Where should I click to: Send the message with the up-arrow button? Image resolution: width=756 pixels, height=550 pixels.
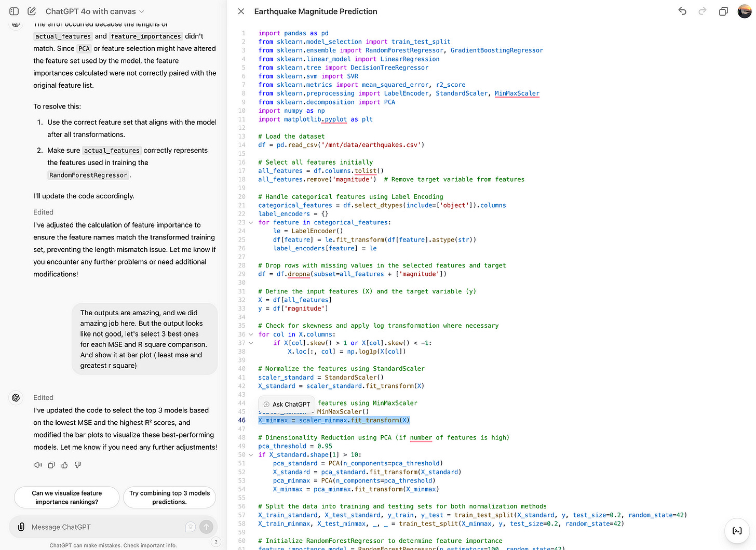click(x=207, y=527)
